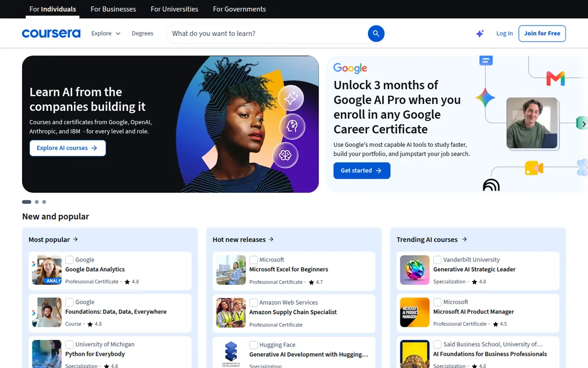This screenshot has height=368, width=588.
Task: Switch to For Universities tab
Action: point(174,9)
